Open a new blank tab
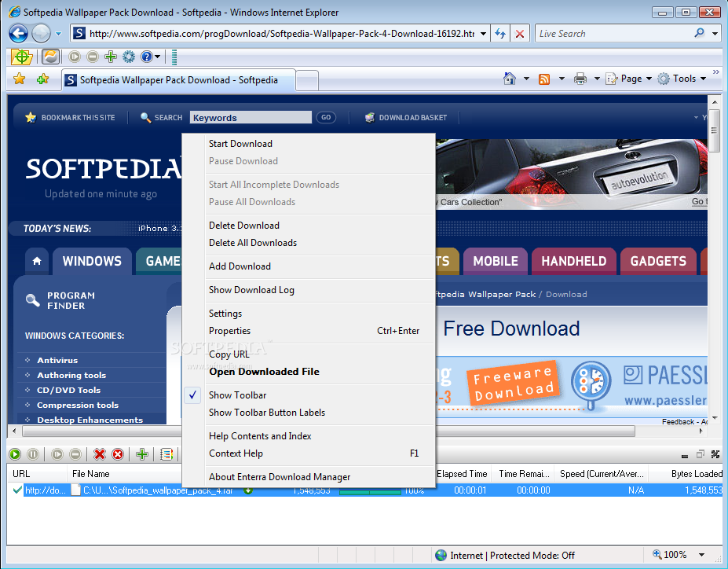Screen dimensions: 728x569 tap(307, 80)
